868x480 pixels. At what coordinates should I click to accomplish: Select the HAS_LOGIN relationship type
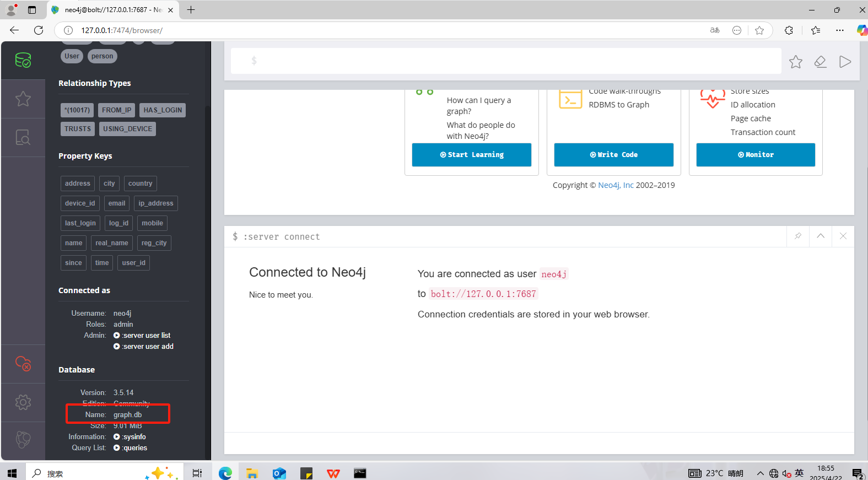point(163,110)
